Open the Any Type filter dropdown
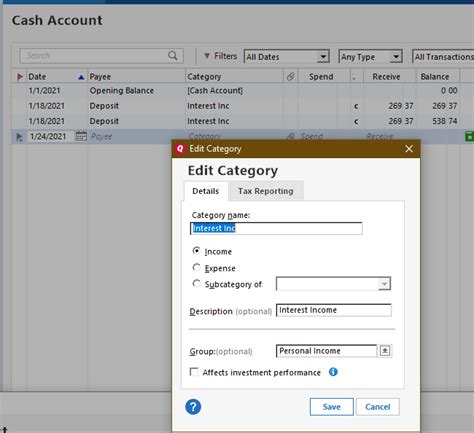The height and width of the screenshot is (433, 474). [x=370, y=57]
